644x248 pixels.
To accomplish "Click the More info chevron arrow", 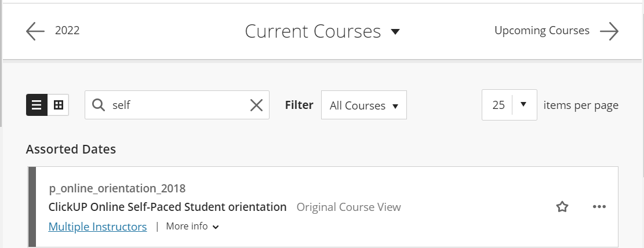I will (x=216, y=227).
